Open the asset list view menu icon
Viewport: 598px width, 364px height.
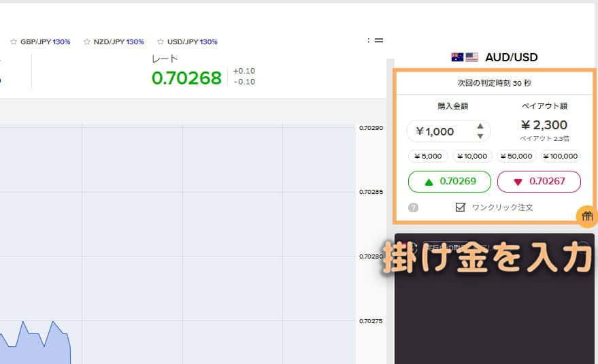(376, 40)
